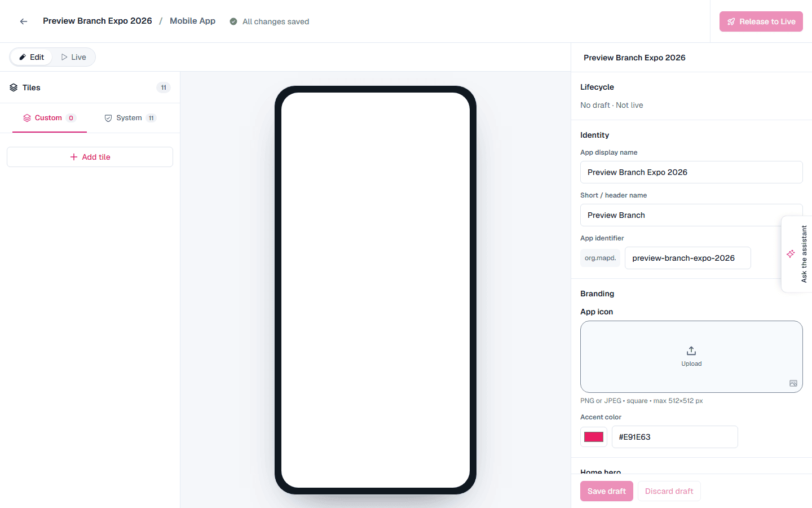Click the accent color swatch

(594, 437)
